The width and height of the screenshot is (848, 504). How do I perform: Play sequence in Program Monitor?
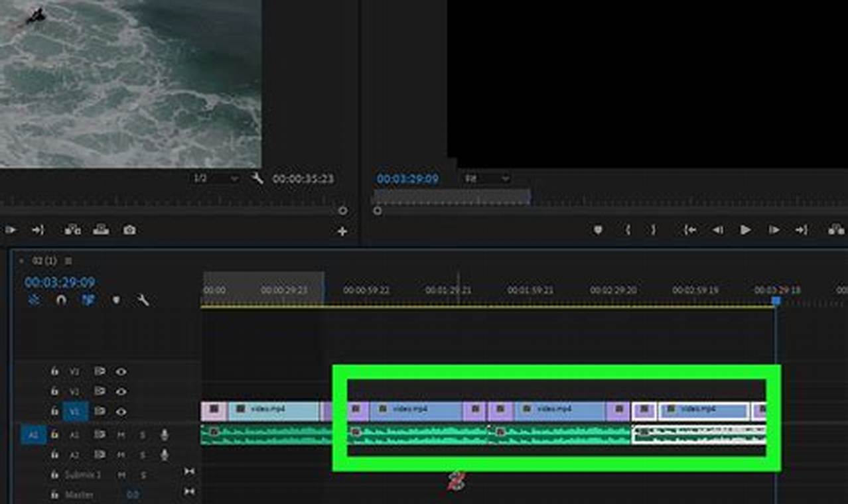coord(746,230)
